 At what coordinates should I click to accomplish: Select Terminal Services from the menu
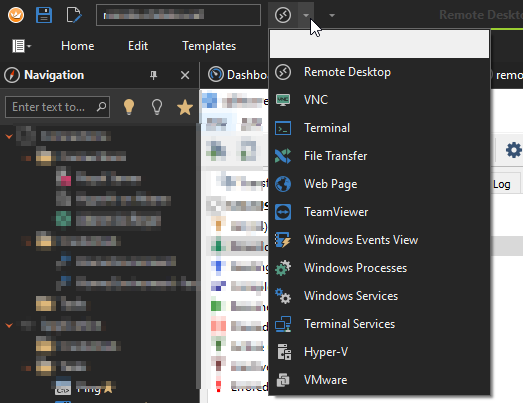coord(379,324)
